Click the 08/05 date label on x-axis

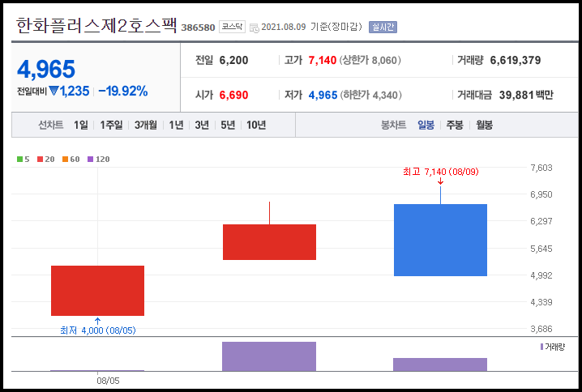pos(108,381)
